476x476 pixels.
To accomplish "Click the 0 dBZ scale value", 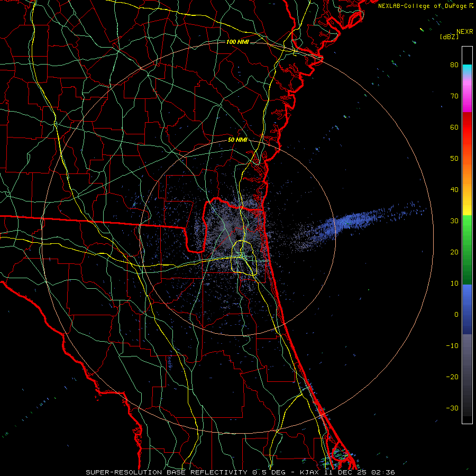I will pyautogui.click(x=456, y=315).
